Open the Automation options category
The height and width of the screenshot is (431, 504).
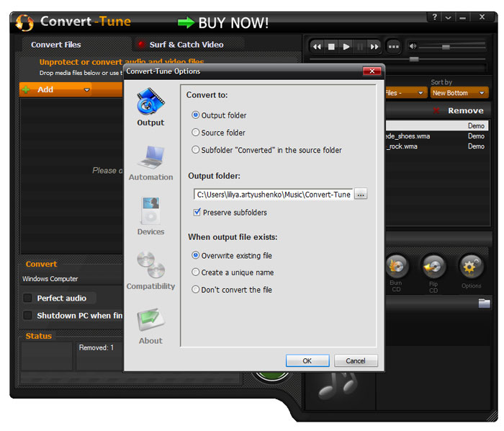pos(150,163)
